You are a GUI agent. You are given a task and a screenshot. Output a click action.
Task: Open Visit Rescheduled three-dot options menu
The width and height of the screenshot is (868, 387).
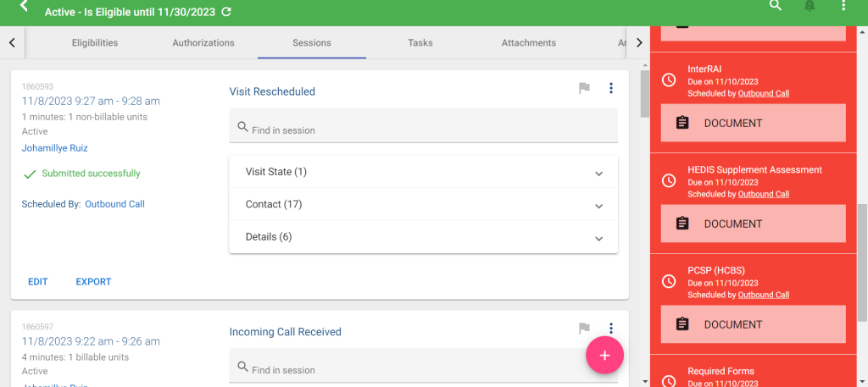610,89
